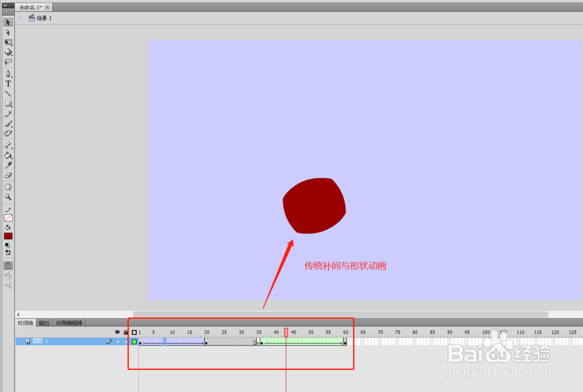Select the Zoom magnifier tool
This screenshot has height=392, width=583.
[x=8, y=197]
